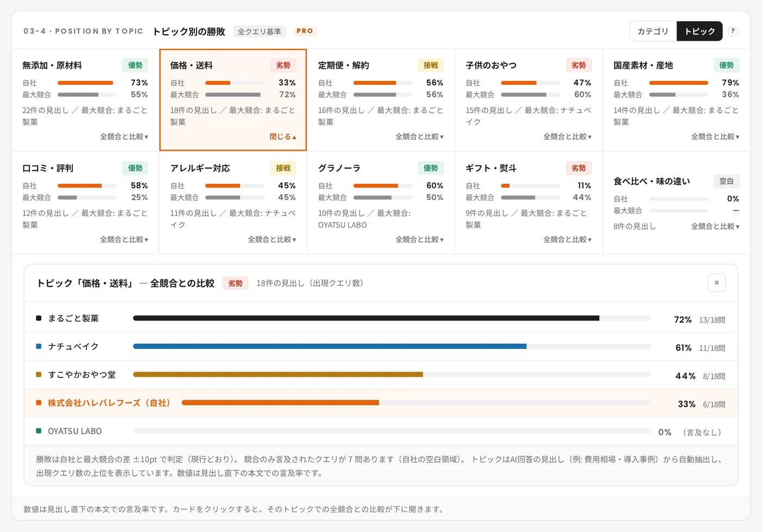Click the まるごと製菓 72% comparison bar
Viewport: 762px width, 532px height.
click(392, 318)
